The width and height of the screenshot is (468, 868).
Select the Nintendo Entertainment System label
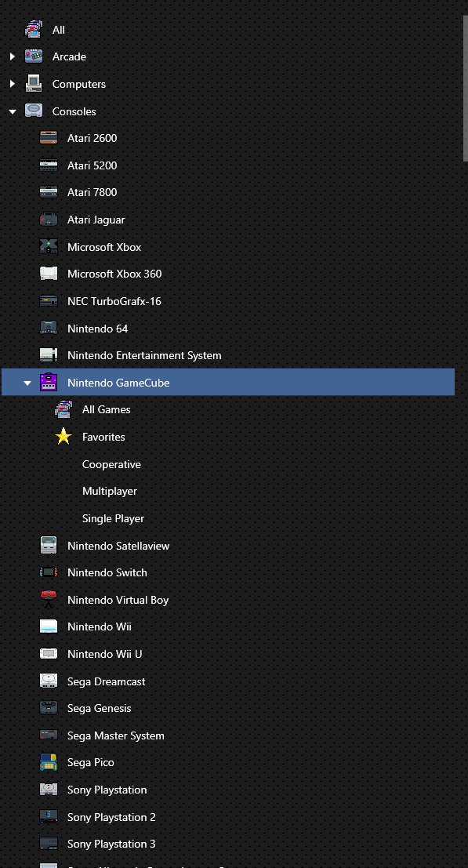[144, 355]
